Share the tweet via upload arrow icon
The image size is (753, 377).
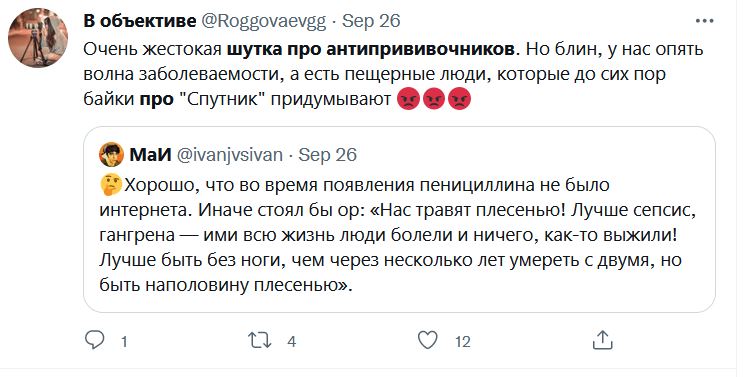point(603,340)
